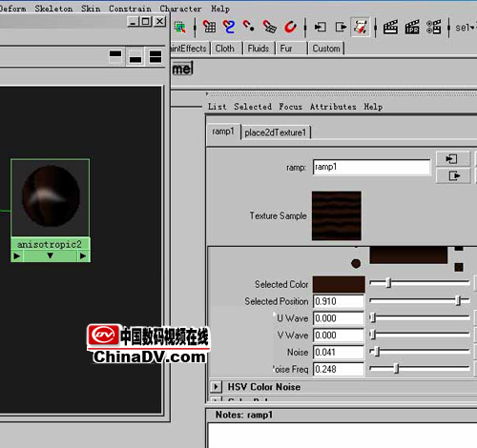
Task: Click the IPR render icon
Action: pos(412,27)
